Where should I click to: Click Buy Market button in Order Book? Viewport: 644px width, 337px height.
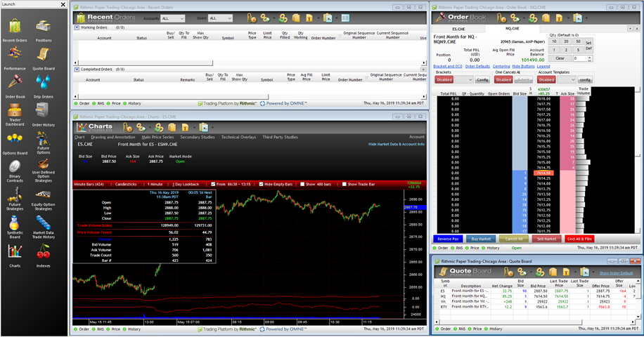pos(481,239)
